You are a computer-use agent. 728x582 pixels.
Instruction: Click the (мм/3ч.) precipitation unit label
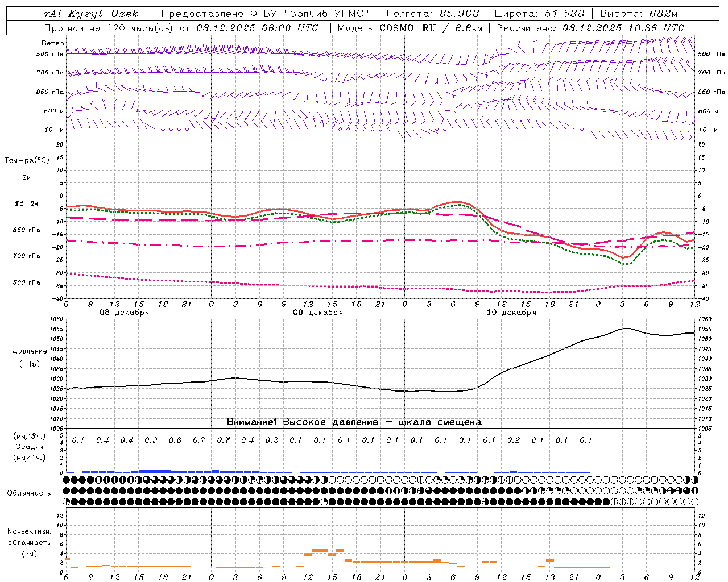[x=29, y=436]
